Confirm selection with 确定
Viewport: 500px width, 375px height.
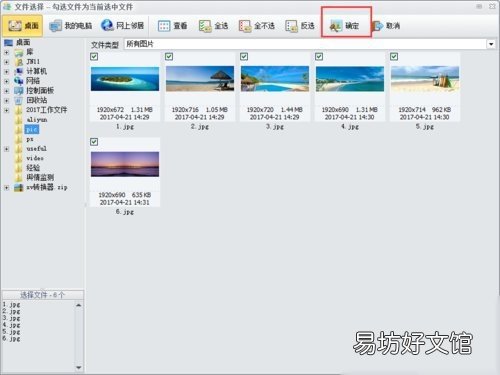pyautogui.click(x=344, y=26)
